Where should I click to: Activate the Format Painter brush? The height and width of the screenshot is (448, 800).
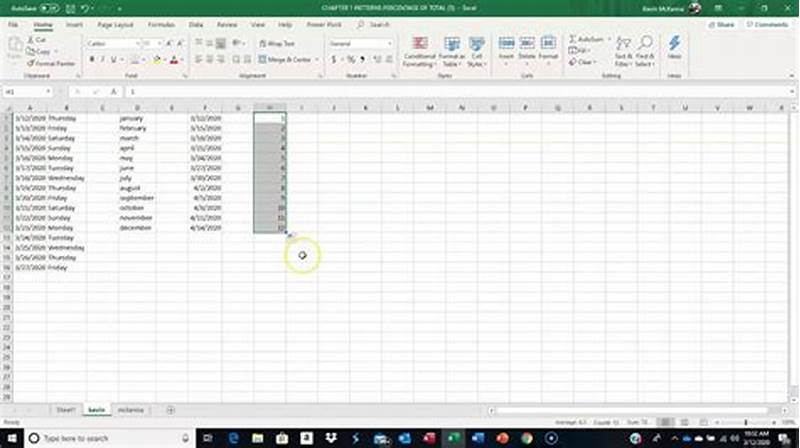51,63
